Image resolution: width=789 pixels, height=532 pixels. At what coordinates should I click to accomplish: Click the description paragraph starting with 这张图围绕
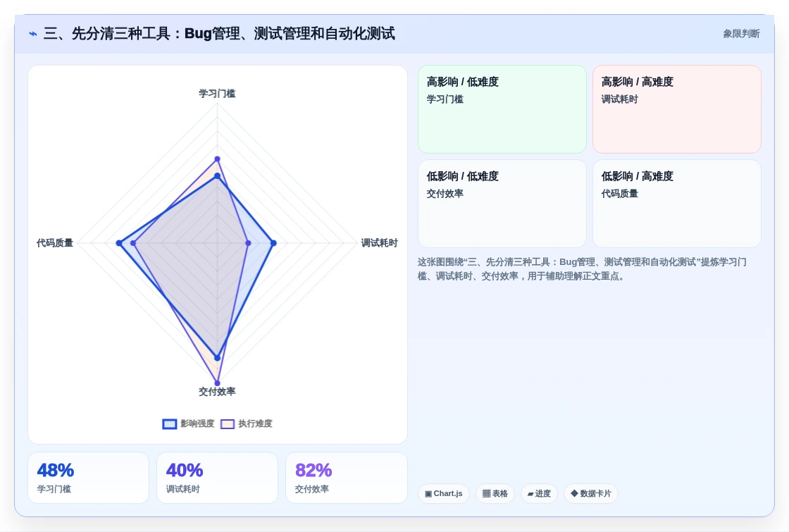[x=582, y=268]
